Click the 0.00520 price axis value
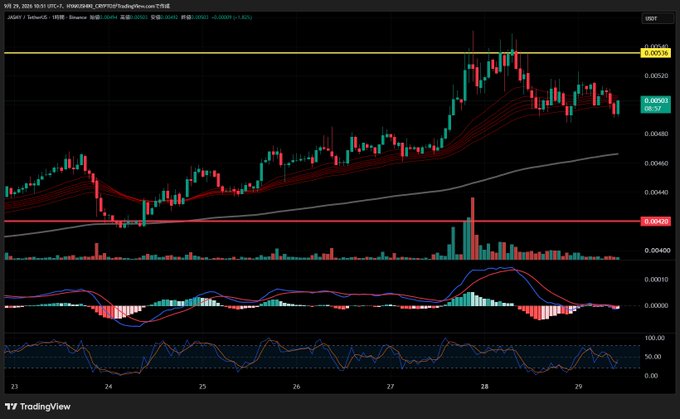 point(656,76)
